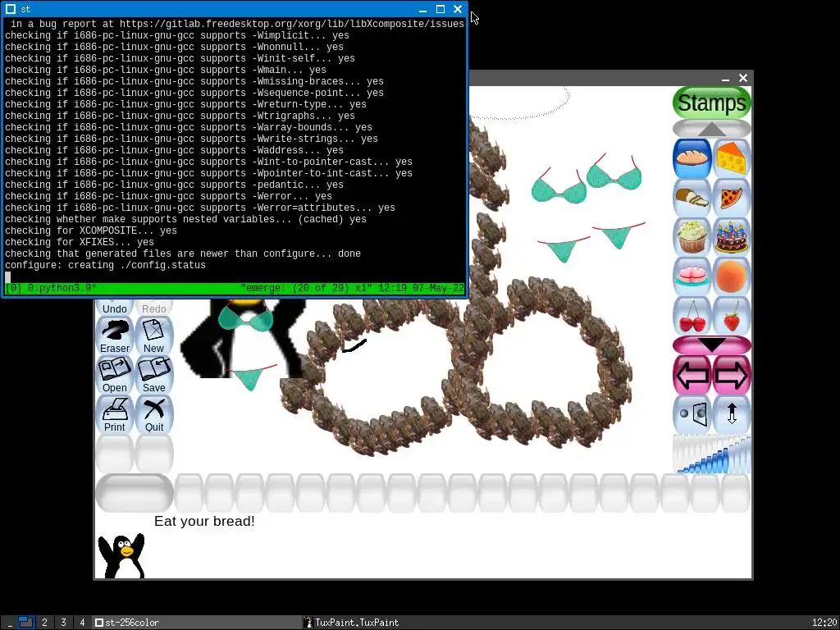Save the drawing with Save tool

point(153,375)
